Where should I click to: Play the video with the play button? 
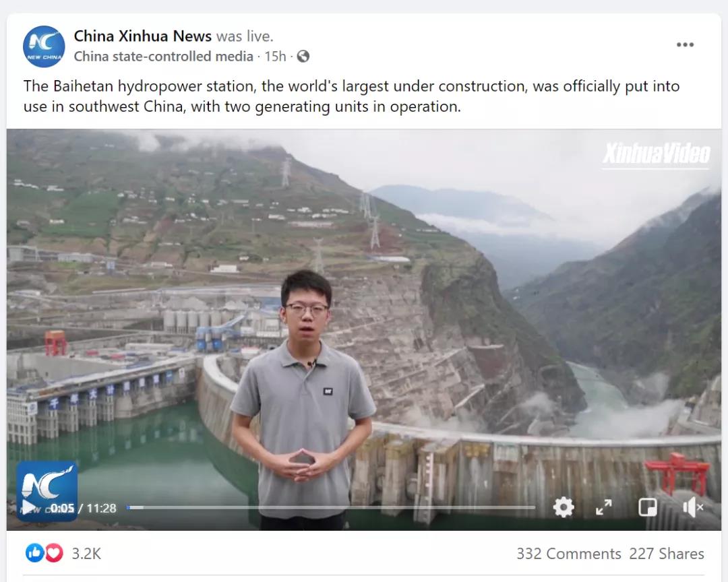[x=28, y=508]
